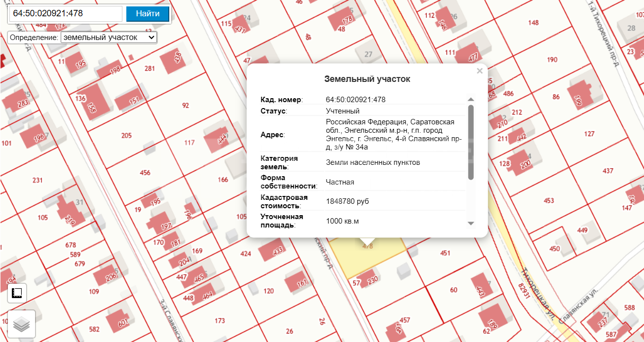Click parcel number 60 on map

[454, 290]
